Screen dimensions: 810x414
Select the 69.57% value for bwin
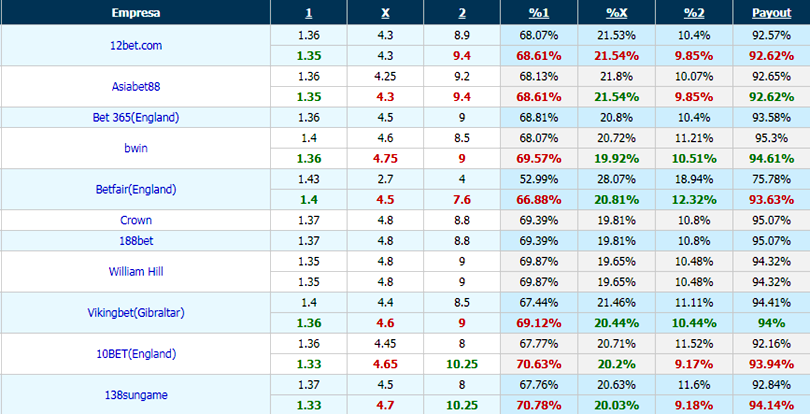pos(539,159)
